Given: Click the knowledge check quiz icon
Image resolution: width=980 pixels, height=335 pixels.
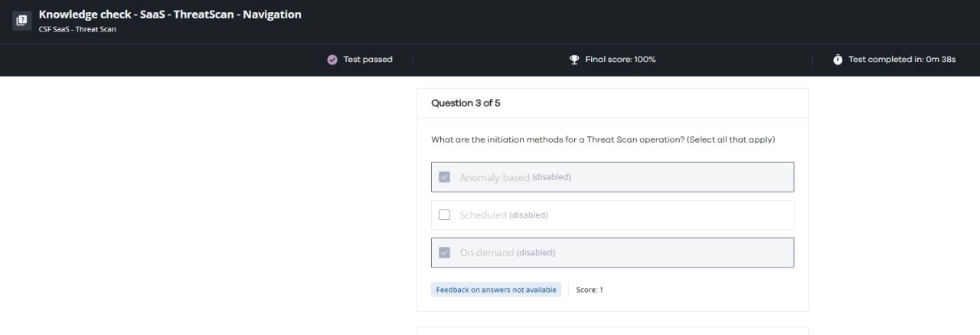Looking at the screenshot, I should click(21, 21).
